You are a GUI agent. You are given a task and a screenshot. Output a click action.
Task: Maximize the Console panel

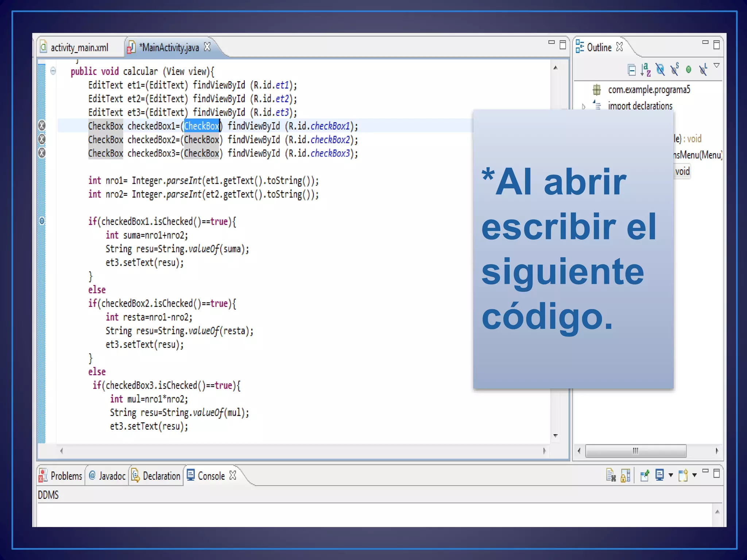pyautogui.click(x=716, y=473)
